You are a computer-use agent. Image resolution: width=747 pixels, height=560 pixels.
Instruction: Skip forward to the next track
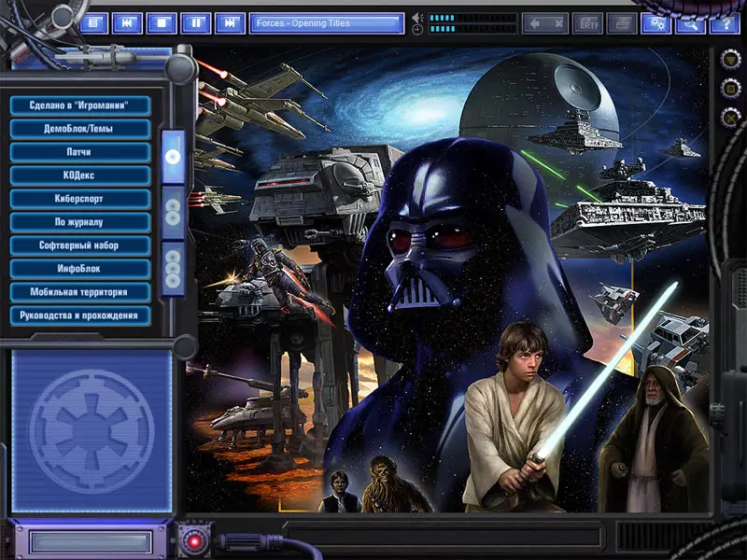(230, 22)
